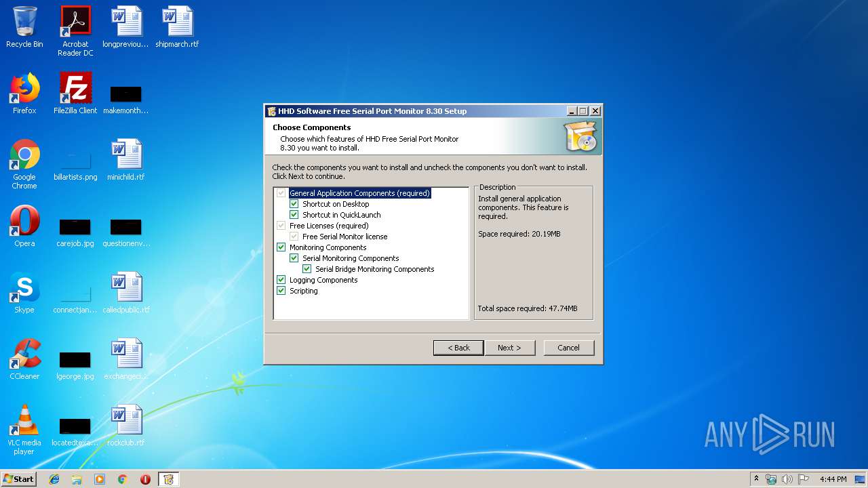
Task: Click Total space required: 47.74MB text
Action: [528, 308]
